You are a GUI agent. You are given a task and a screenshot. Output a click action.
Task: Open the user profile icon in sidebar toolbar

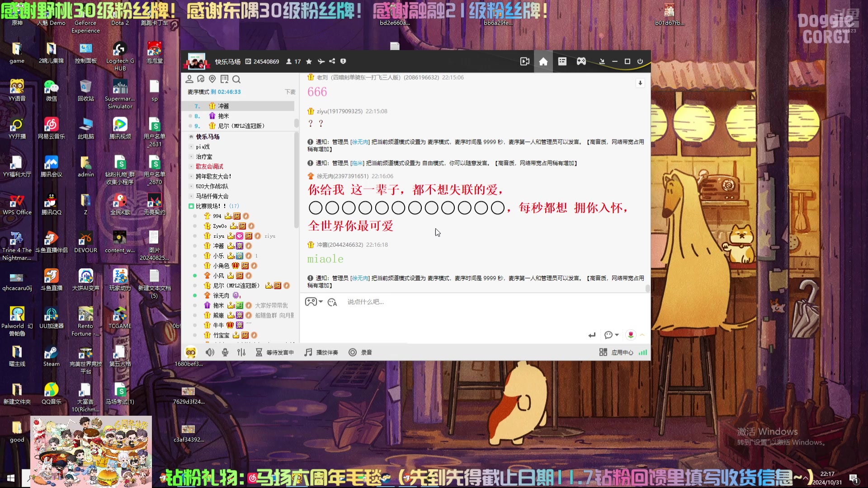tap(189, 79)
